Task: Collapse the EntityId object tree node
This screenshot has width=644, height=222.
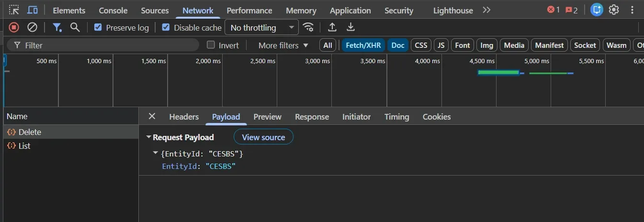Action: (155, 153)
